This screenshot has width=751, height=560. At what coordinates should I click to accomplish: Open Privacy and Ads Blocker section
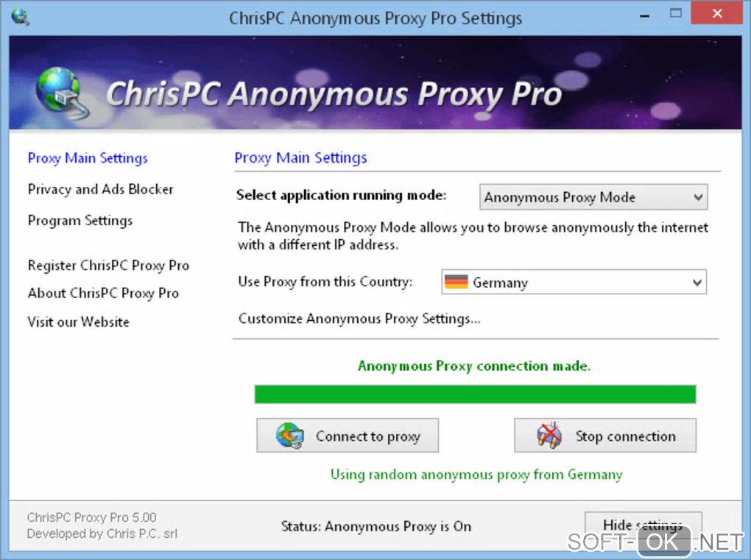101,190
